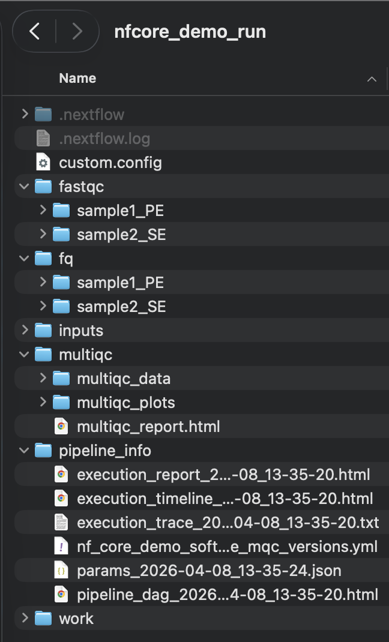389x642 pixels.
Task: Collapse the pipeline_info folder
Action: click(25, 450)
